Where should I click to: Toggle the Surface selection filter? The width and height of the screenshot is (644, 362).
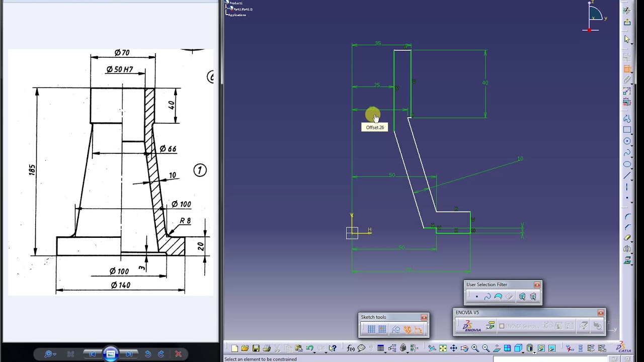pos(498,297)
